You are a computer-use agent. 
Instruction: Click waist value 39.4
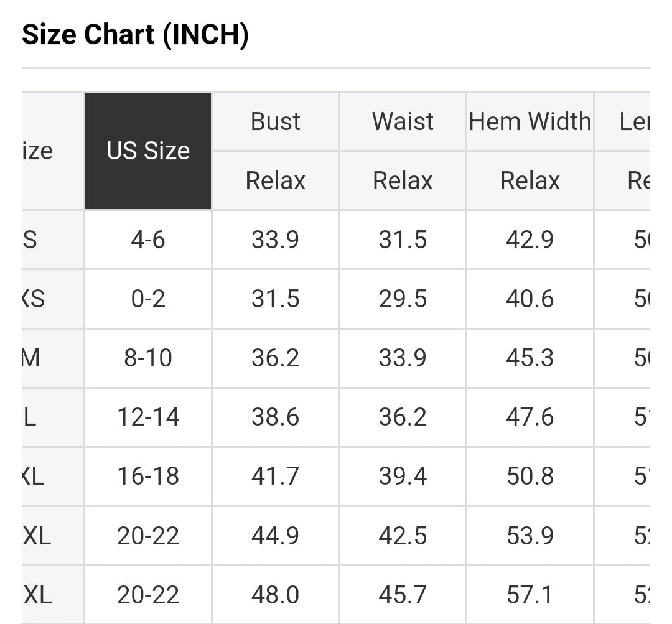click(x=403, y=477)
